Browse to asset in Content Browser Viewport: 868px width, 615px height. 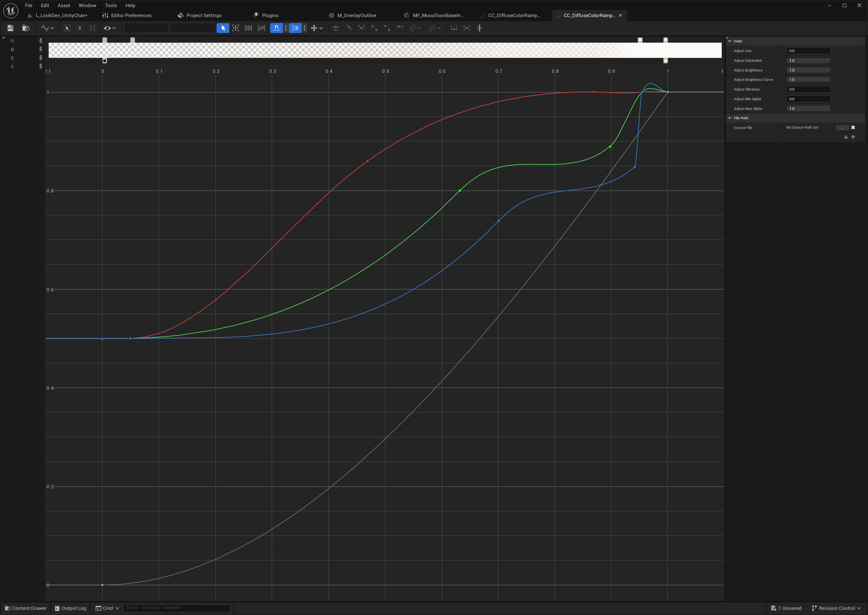point(26,28)
